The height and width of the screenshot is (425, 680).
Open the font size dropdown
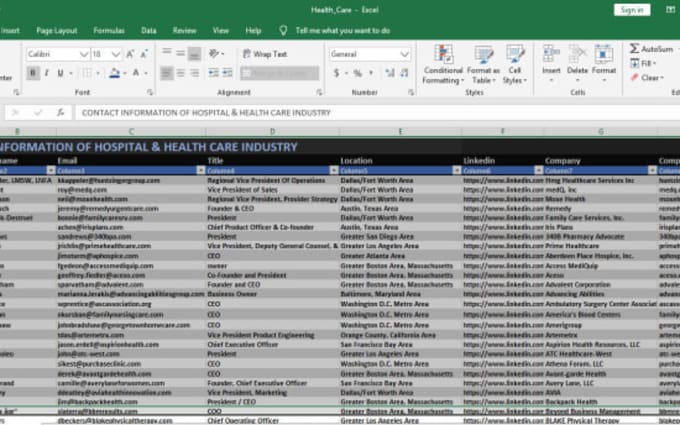(115, 54)
